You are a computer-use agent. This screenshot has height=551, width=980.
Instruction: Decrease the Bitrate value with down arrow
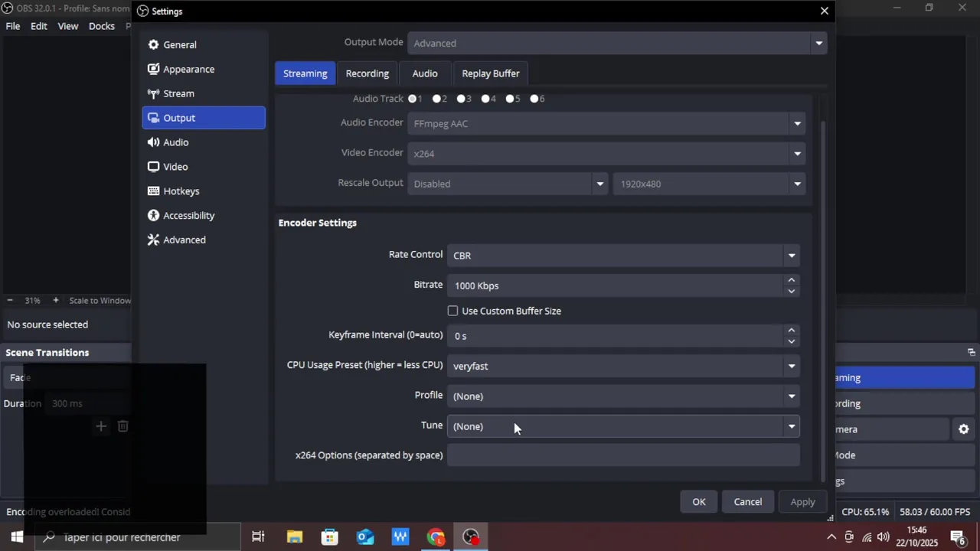(x=791, y=291)
